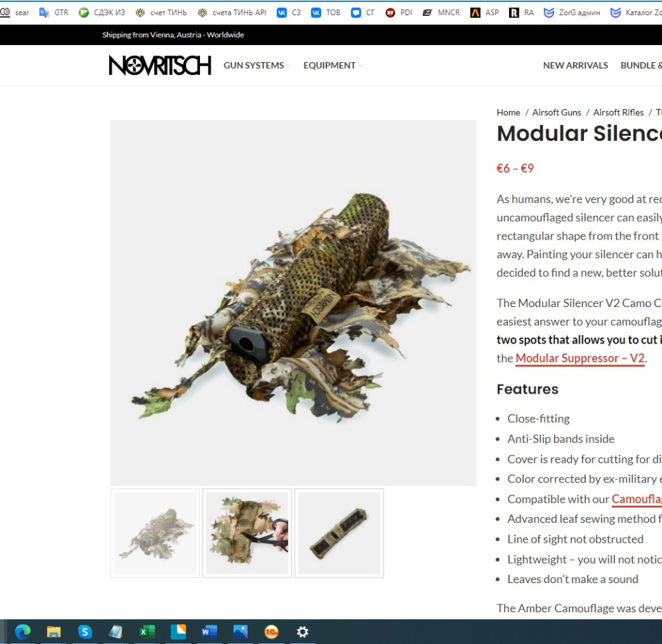Open the VK ТОВ bookmark
Viewport: 662px width, 644px height.
(326, 13)
